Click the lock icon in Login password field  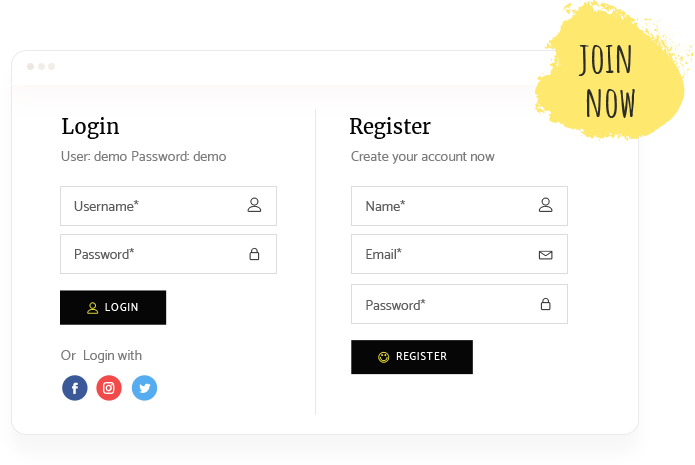pos(254,254)
